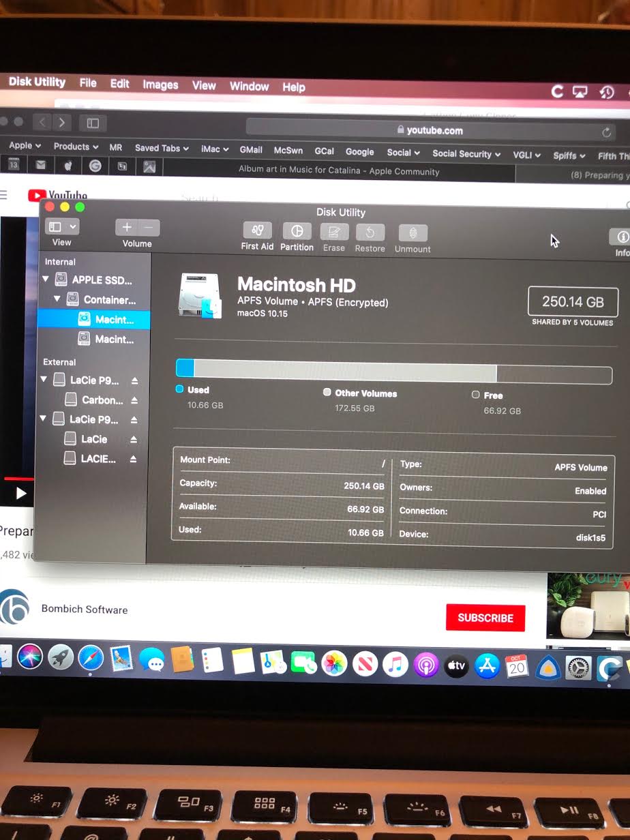
Task: Click the Google bookmark in Safari
Action: [x=359, y=151]
